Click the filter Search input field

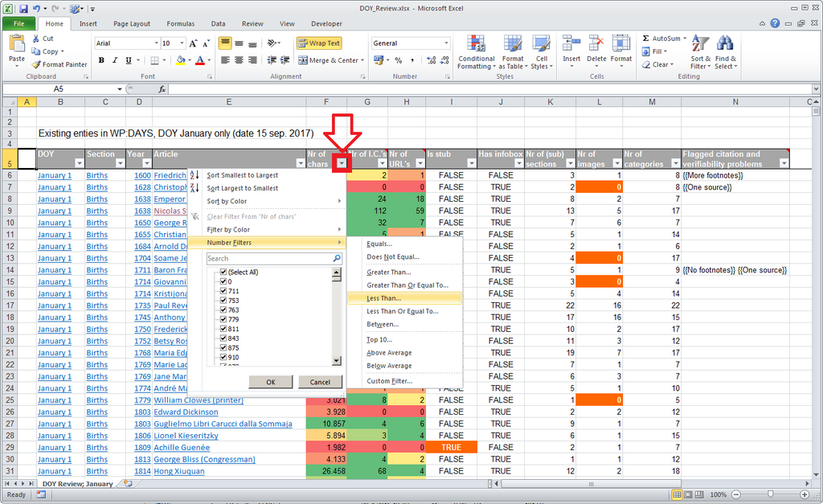pyautogui.click(x=269, y=258)
